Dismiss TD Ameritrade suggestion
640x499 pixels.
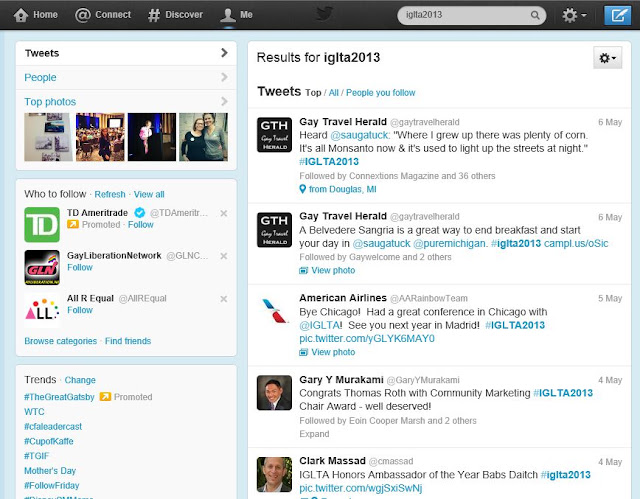[224, 213]
